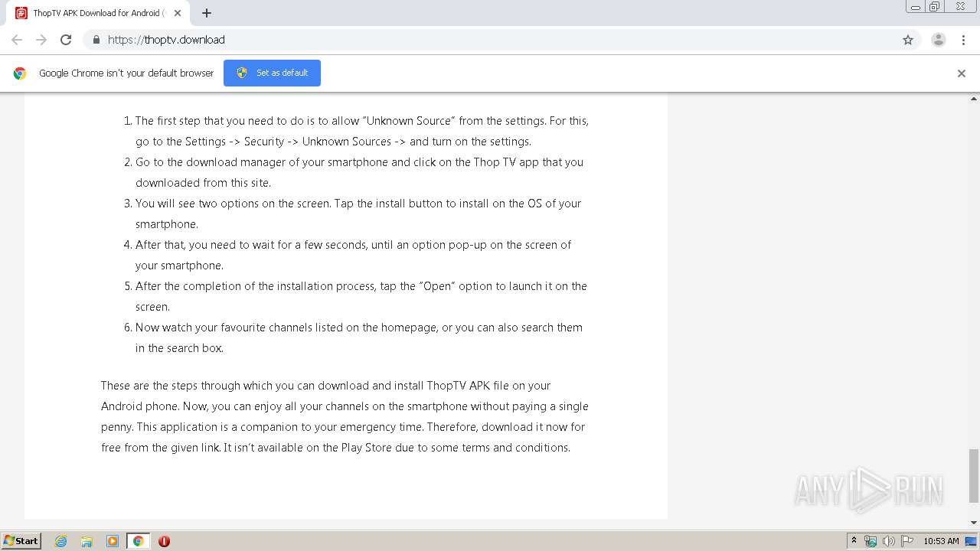Open Windows Explorer folder in taskbar

point(87,541)
